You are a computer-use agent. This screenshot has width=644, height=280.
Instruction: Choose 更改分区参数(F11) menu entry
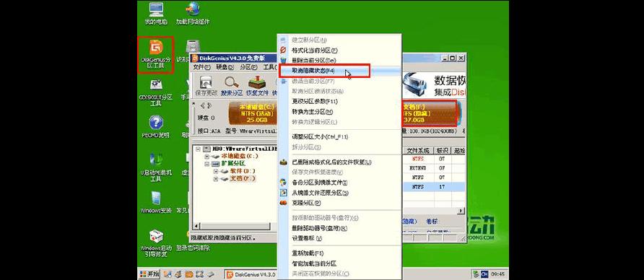click(339, 102)
